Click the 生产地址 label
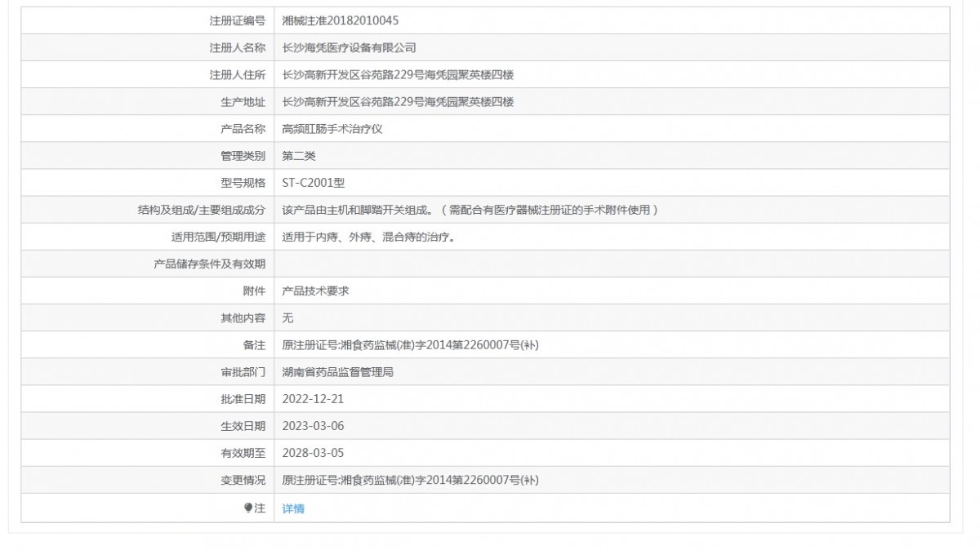The image size is (980, 550). click(x=243, y=102)
